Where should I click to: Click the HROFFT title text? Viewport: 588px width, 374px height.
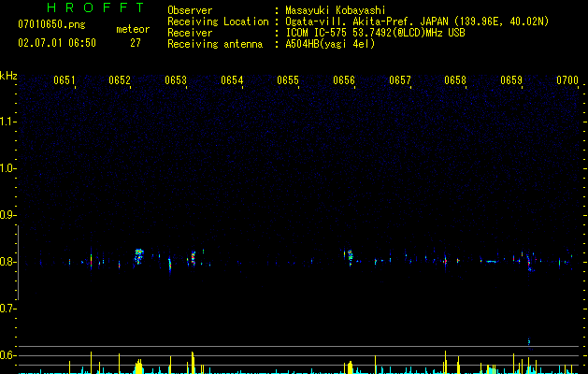96,7
